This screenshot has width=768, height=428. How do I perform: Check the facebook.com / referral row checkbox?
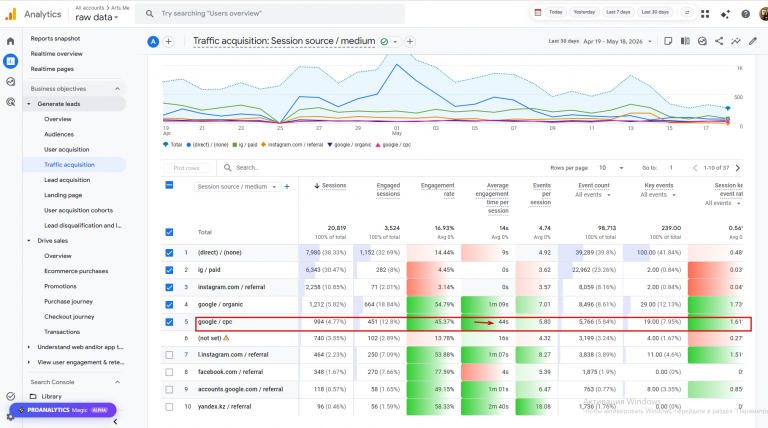169,372
